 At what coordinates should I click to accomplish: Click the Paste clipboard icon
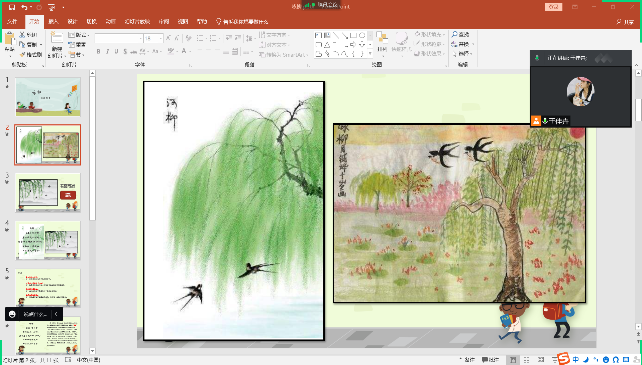coord(9,41)
